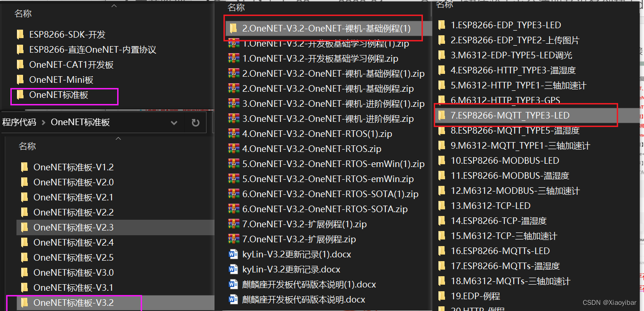Select 3.M6312-EDP-TYPE5-LED调光 folder name
This screenshot has width=644, height=311.
pyautogui.click(x=511, y=55)
